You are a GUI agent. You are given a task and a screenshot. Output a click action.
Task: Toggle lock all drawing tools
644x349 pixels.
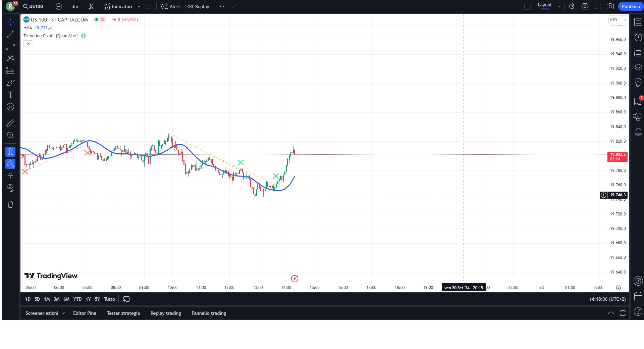(10, 176)
